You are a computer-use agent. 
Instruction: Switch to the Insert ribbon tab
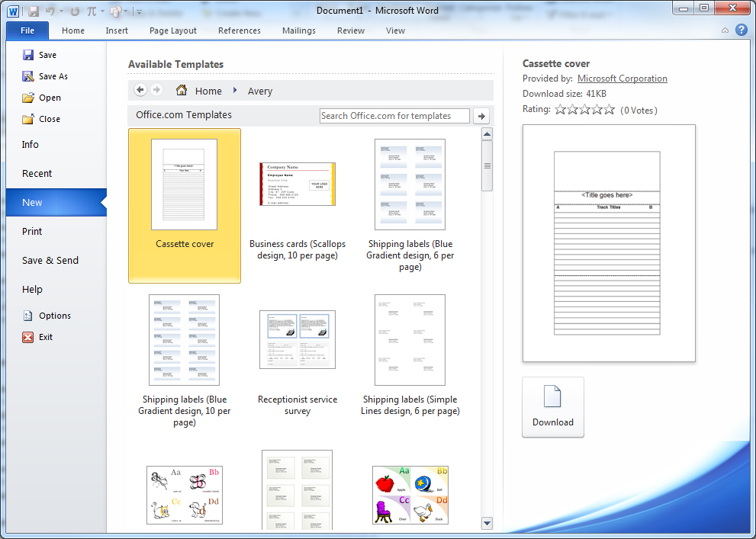pos(117,30)
